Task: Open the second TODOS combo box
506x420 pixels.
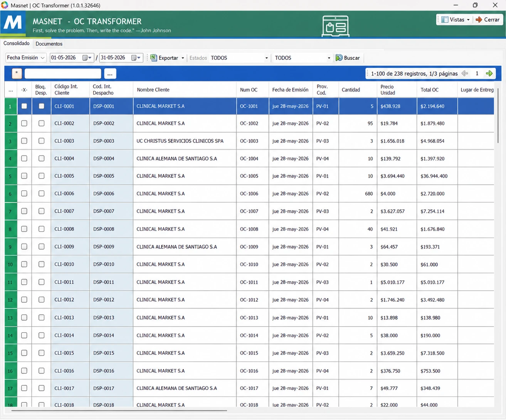Action: (303, 58)
